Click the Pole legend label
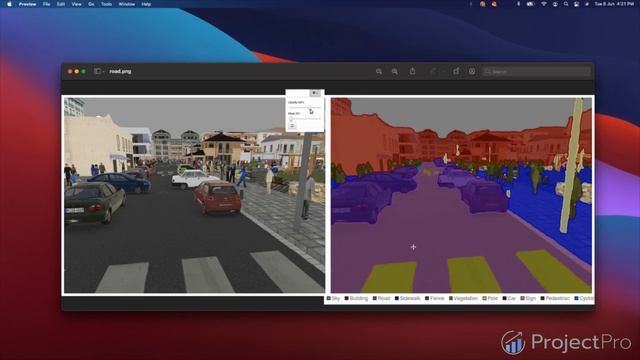Image resolution: width=640 pixels, height=360 pixels. coord(493,298)
